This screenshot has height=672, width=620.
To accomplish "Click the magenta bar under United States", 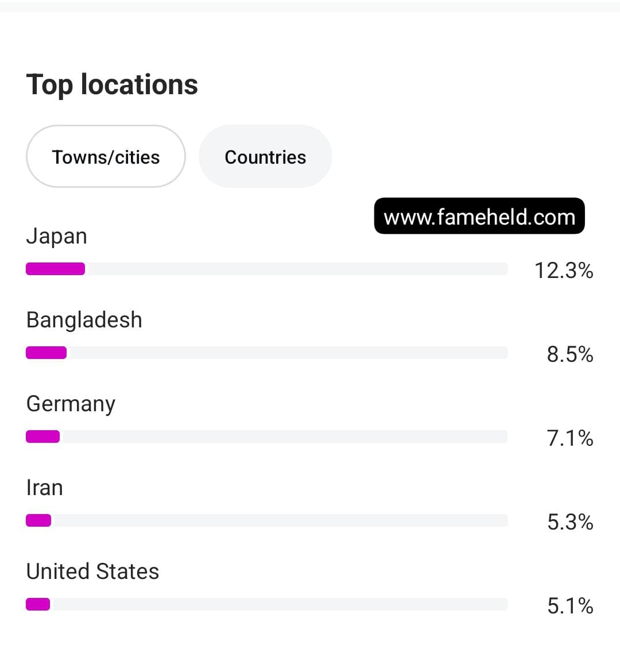I will (x=38, y=604).
